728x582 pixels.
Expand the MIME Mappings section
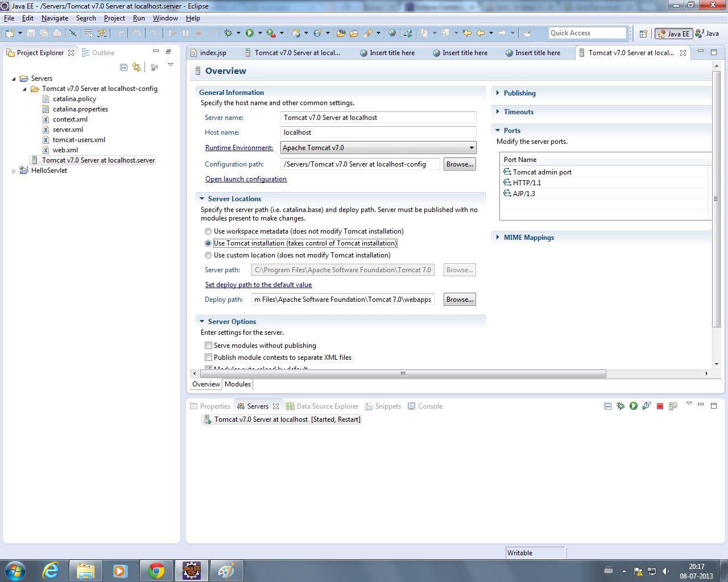(498, 238)
